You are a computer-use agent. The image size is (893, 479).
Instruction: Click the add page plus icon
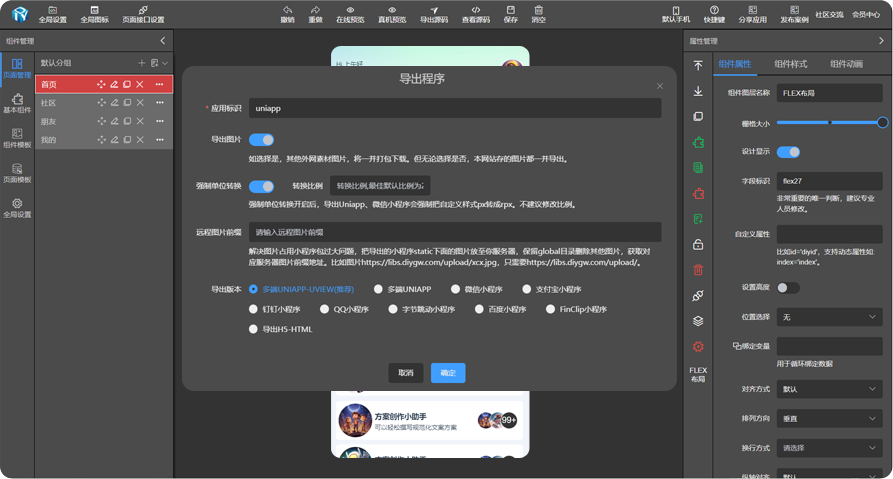141,63
